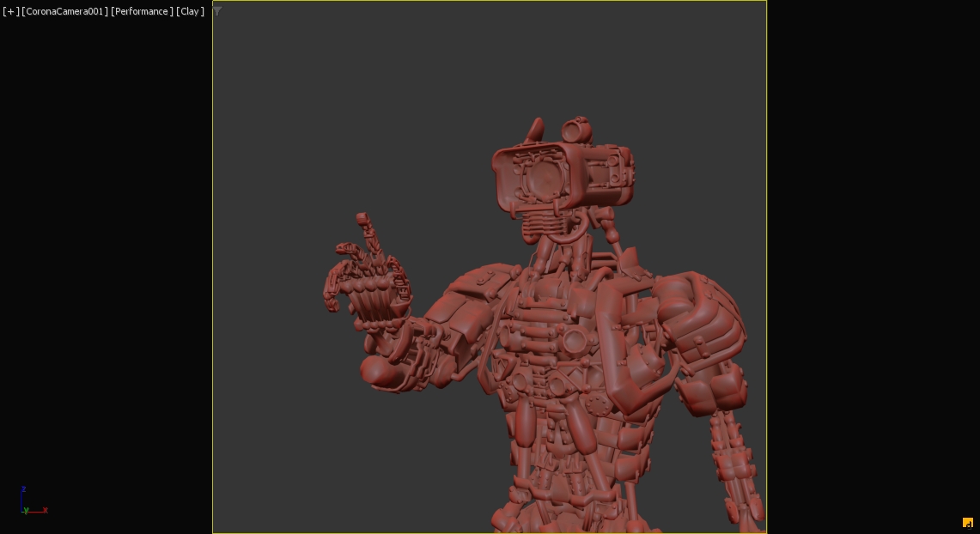Screen dimensions: 980x534
Task: Open the Clay shading style menu
Action: tap(190, 11)
